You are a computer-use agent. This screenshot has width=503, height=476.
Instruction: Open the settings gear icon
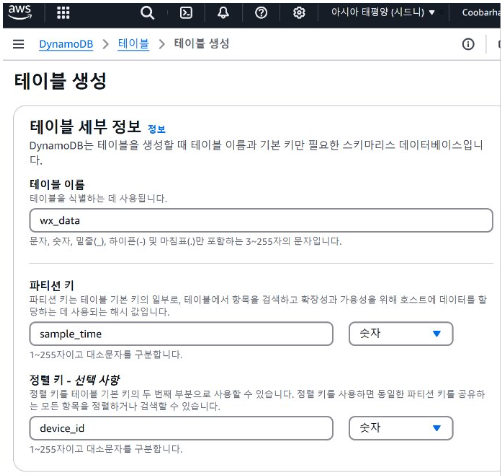pos(299,13)
